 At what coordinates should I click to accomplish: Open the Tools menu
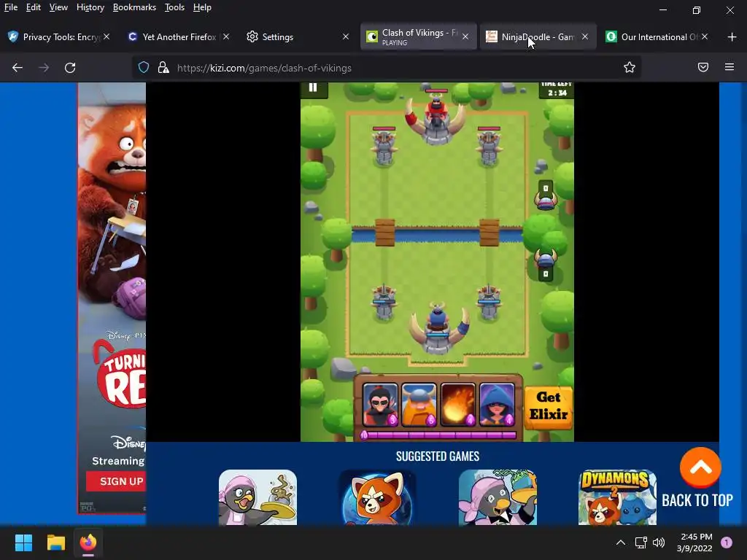click(174, 7)
